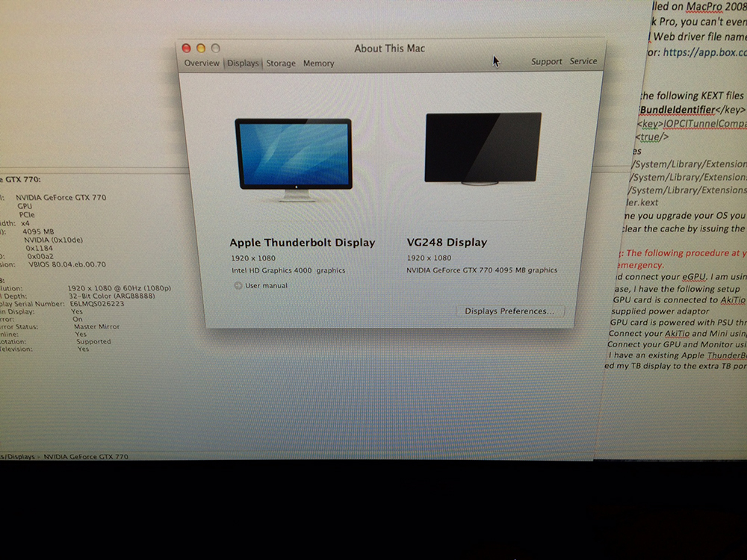Click the IOPCITunnelCompa key text in the document
The width and height of the screenshot is (747, 560).
(x=705, y=124)
